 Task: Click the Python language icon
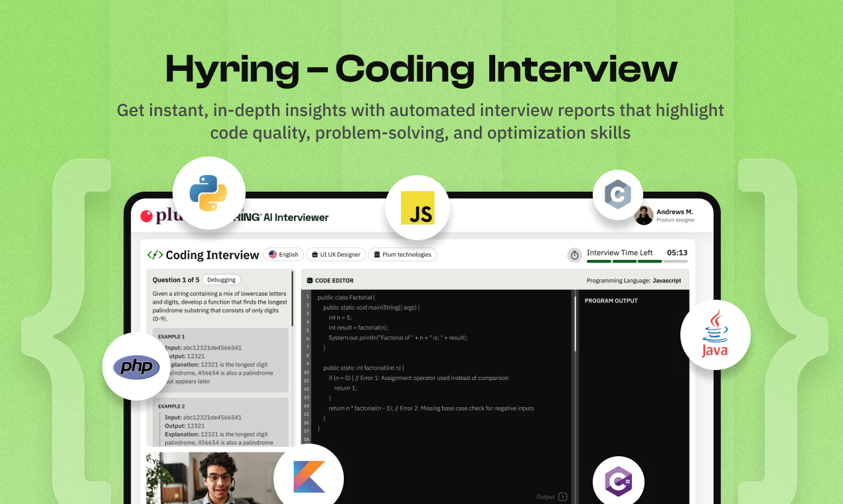[209, 194]
